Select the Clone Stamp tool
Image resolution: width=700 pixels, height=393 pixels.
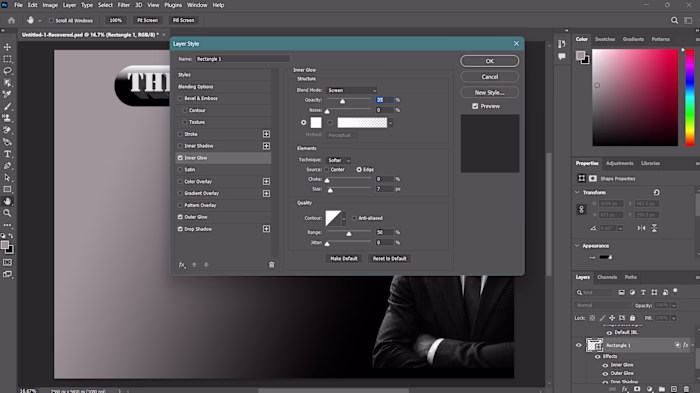click(8, 118)
